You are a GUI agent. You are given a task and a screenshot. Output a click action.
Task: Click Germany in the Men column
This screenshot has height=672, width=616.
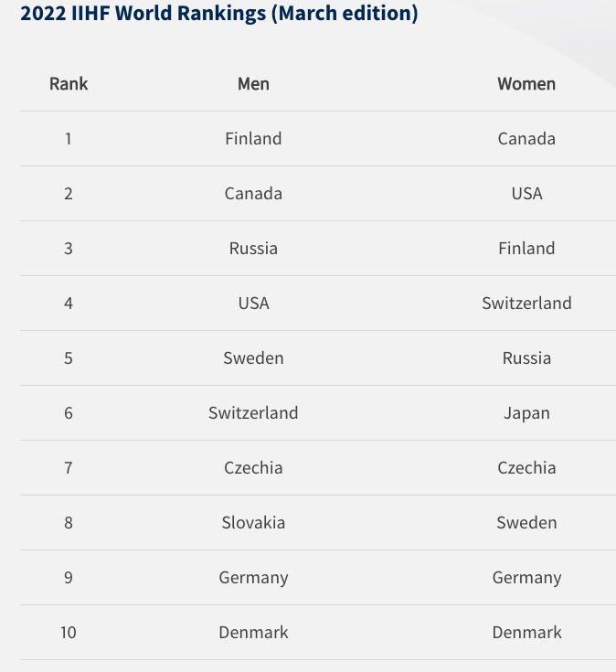click(253, 578)
